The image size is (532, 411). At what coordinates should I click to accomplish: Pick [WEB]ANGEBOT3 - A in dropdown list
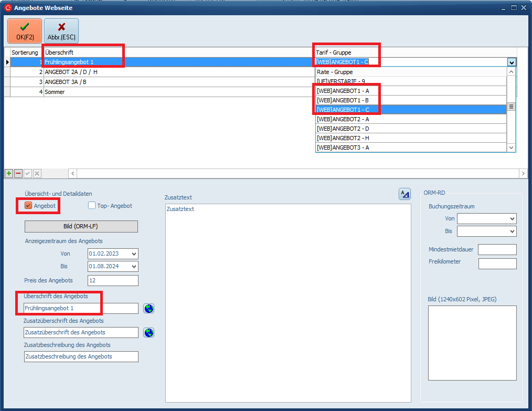click(343, 147)
